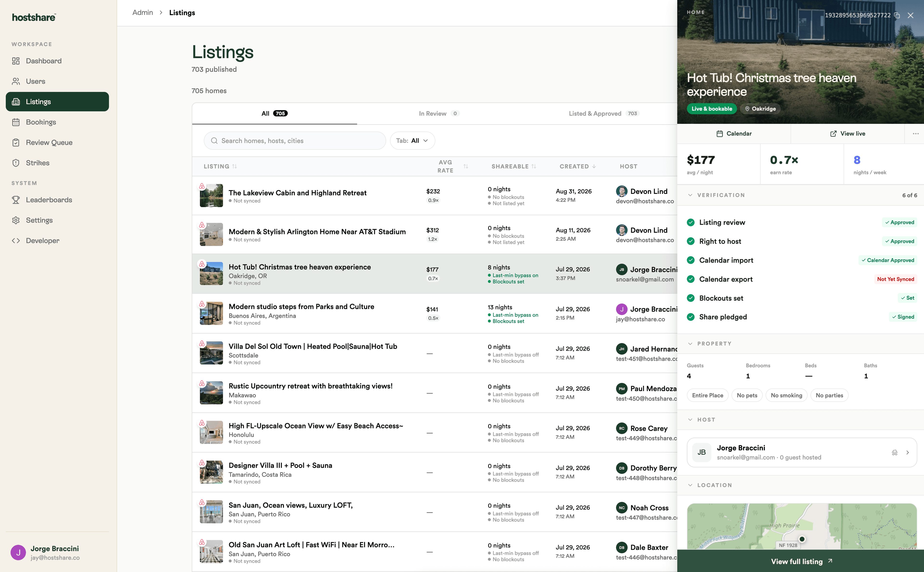Open the Tab: All filter dropdown

[x=412, y=141]
